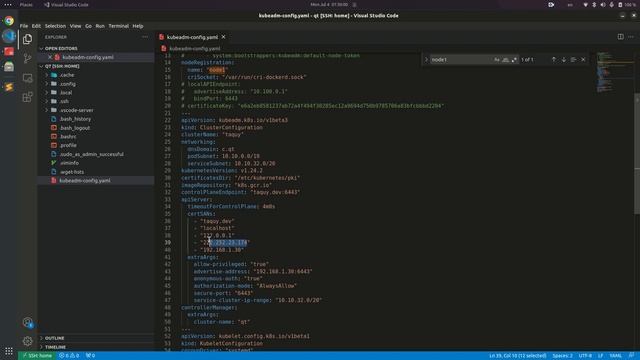Screen dimensions: 640x360
Task: Change indentation via Spaces: 2 status
Action: click(x=562, y=356)
